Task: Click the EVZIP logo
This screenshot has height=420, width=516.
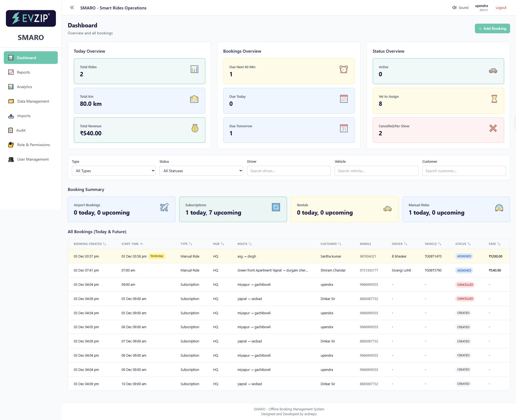Action: pos(31,18)
